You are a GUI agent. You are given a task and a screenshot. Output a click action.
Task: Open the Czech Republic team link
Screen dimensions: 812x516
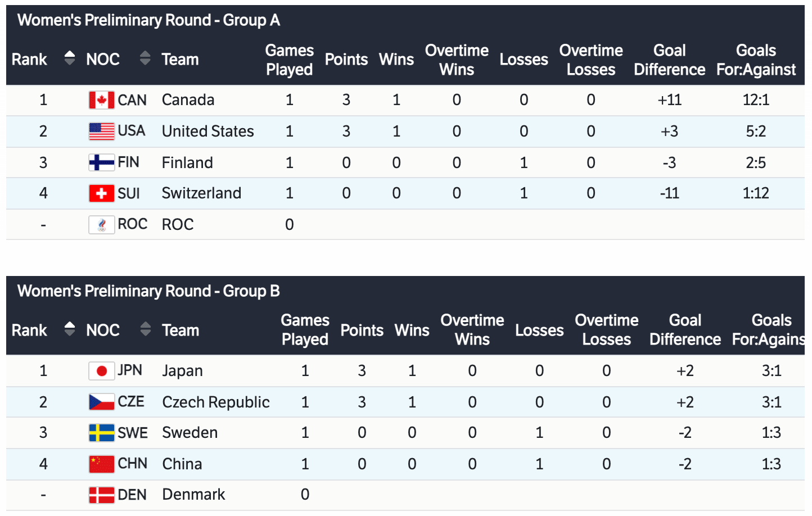pyautogui.click(x=216, y=402)
